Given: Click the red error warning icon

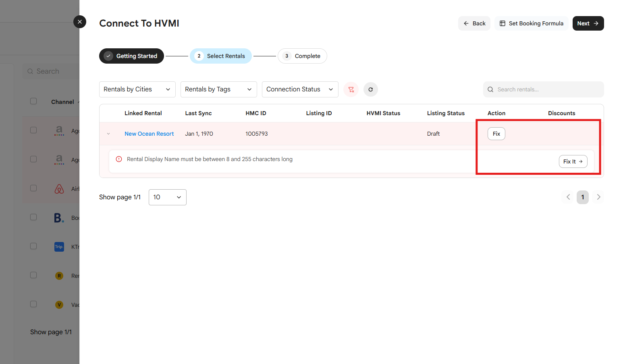Looking at the screenshot, I should pos(119,159).
